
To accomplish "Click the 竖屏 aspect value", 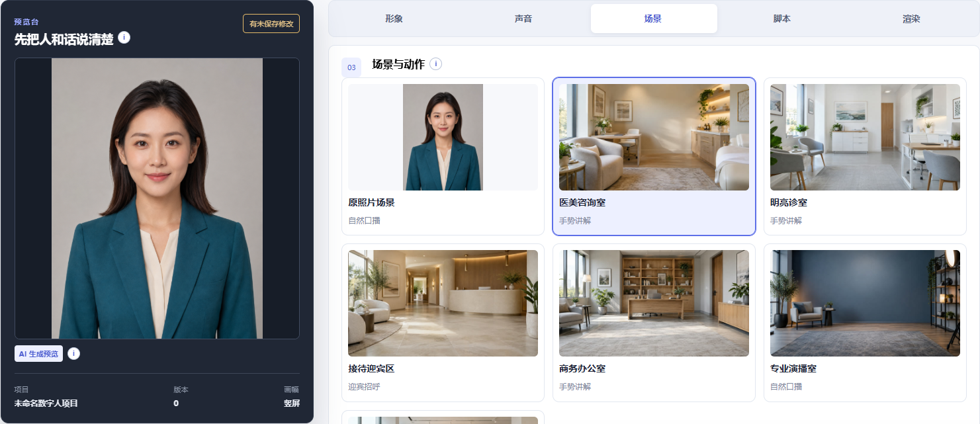I will coord(292,403).
